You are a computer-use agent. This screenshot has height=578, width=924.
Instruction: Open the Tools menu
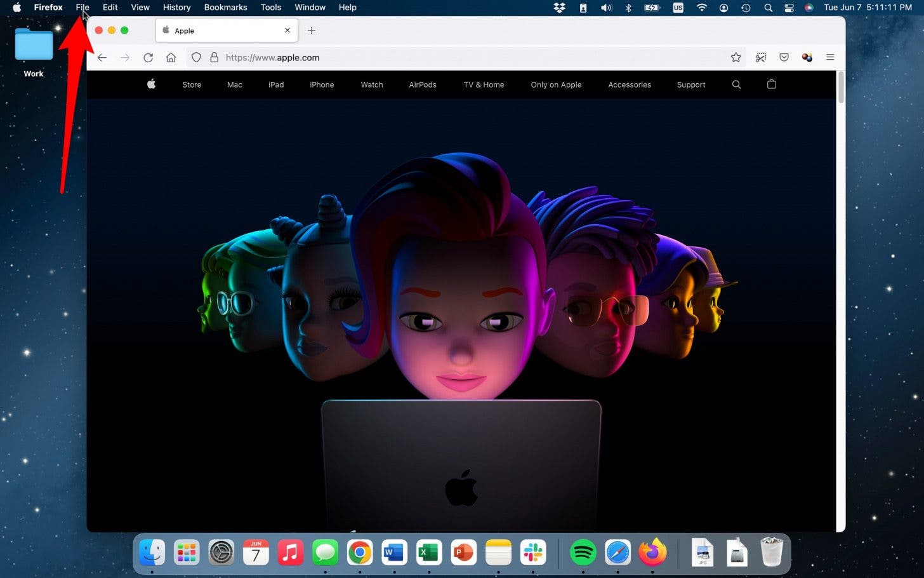(x=271, y=8)
